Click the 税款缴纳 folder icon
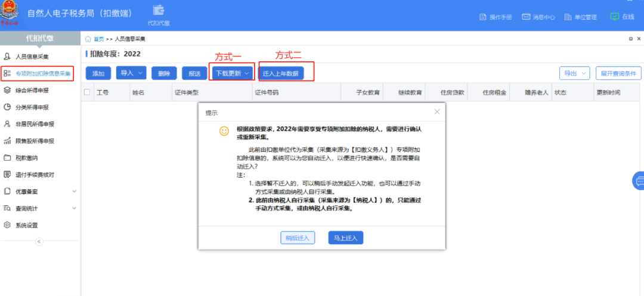The height and width of the screenshot is (296, 644). coord(7,158)
